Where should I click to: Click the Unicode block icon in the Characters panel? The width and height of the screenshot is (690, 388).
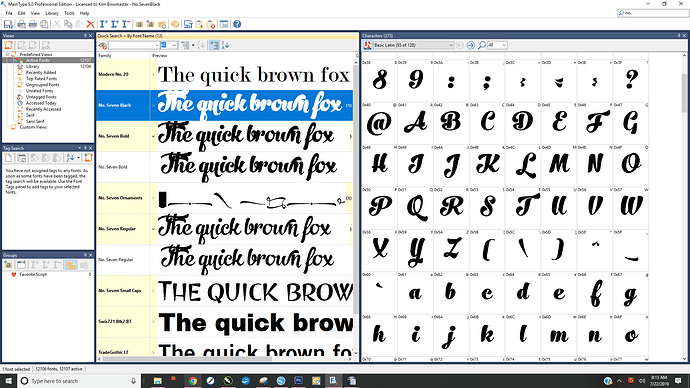coord(367,45)
